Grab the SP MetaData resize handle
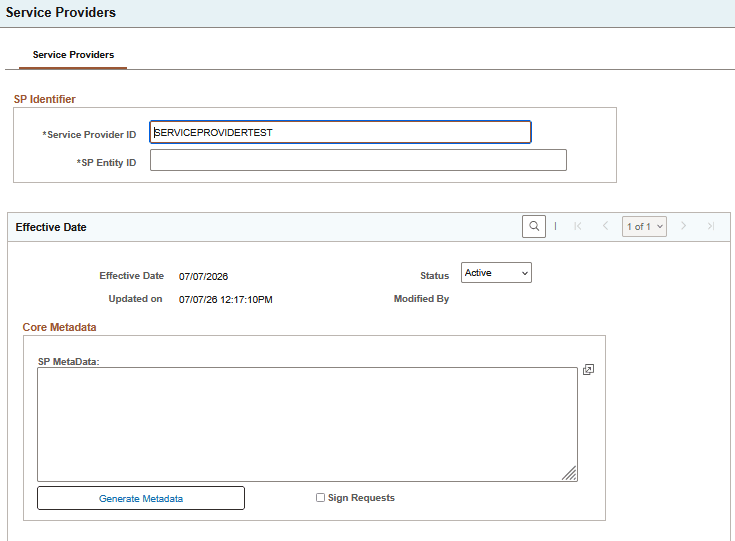This screenshot has height=541, width=735. 570,474
